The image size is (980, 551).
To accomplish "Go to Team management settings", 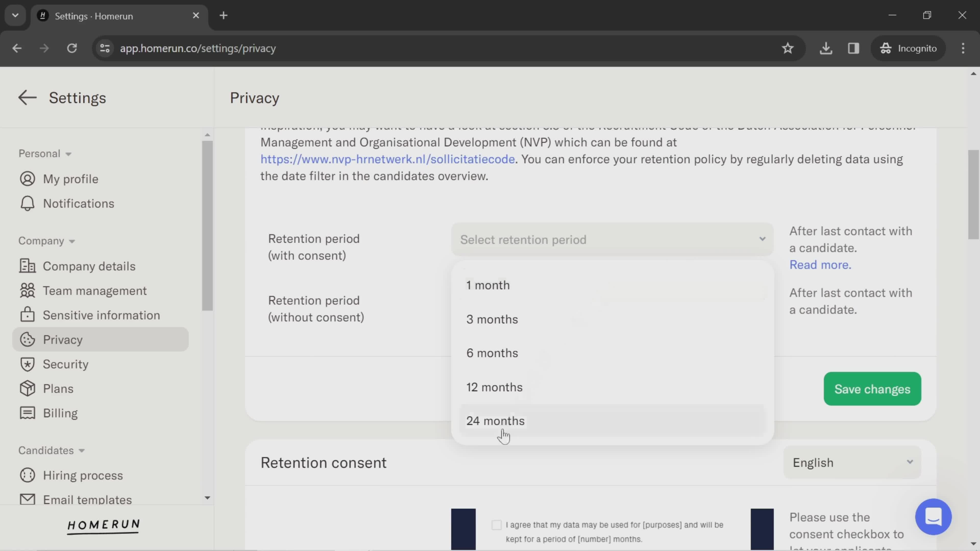I will click(x=101, y=291).
